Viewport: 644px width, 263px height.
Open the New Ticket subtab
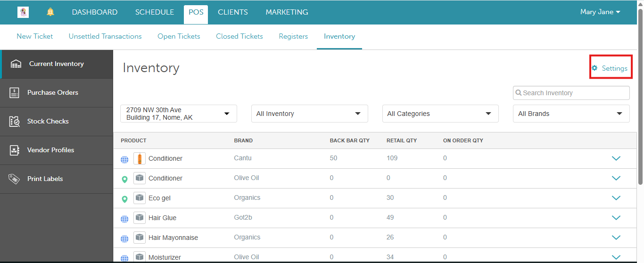pyautogui.click(x=35, y=36)
